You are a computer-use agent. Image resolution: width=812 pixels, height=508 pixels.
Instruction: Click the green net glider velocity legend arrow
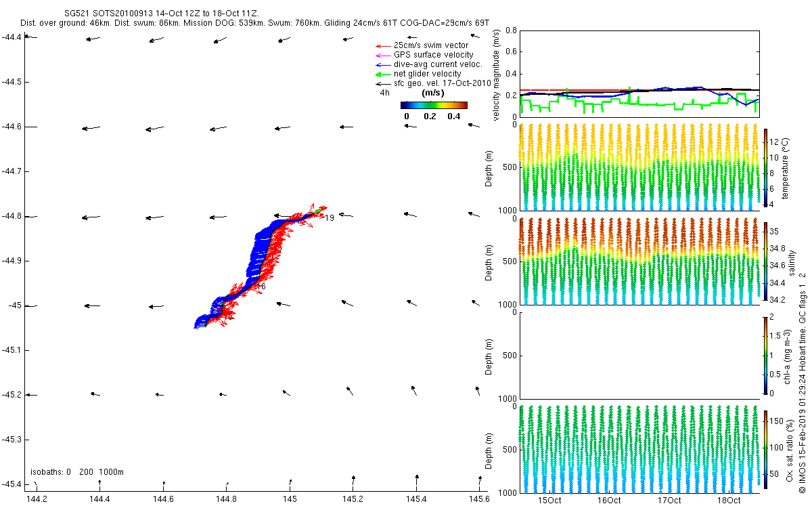[382, 74]
